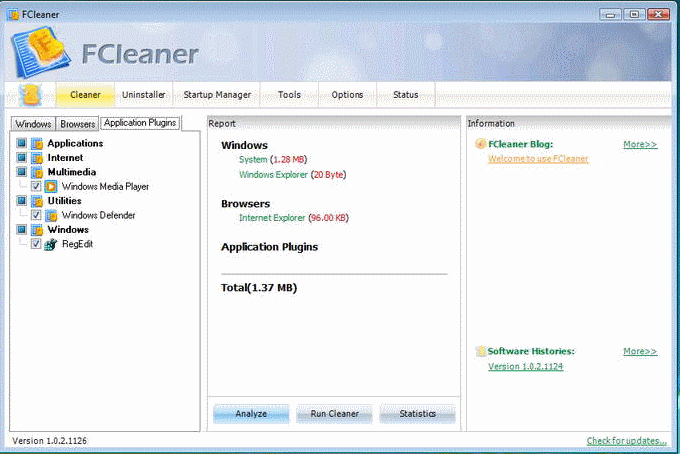Click the Applications category folder icon
This screenshot has width=680, height=454.
[37, 143]
